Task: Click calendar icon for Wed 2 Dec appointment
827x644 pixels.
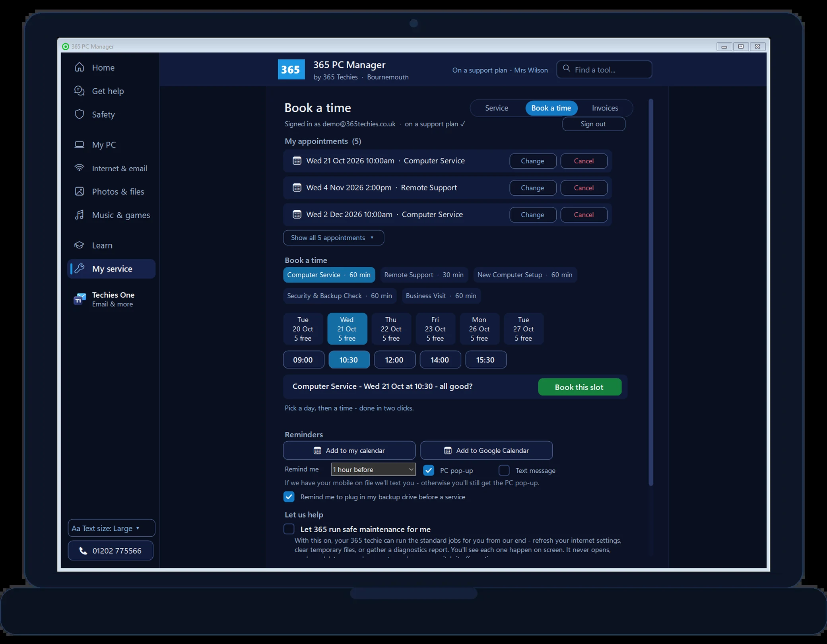Action: tap(297, 215)
